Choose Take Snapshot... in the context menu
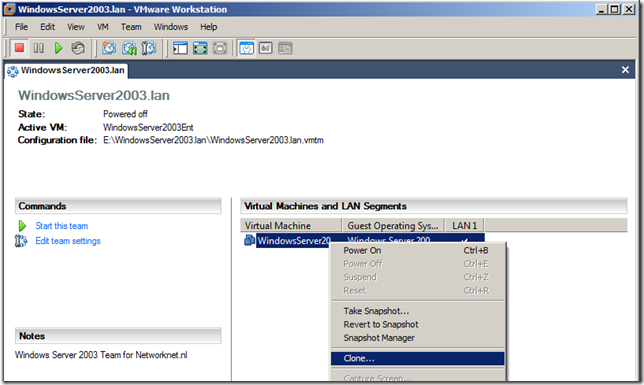Screen dimensions: 644x385 (418, 311)
